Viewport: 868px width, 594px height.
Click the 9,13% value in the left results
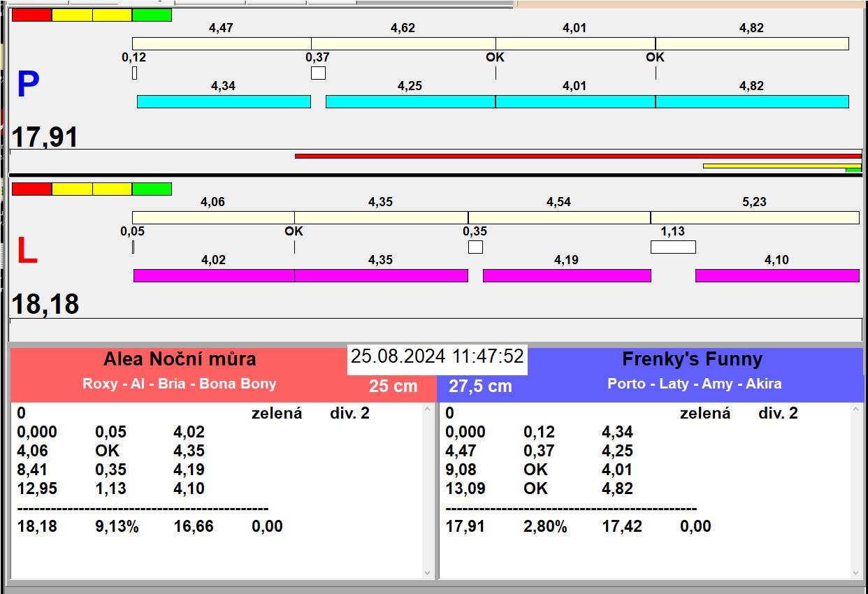tap(117, 526)
